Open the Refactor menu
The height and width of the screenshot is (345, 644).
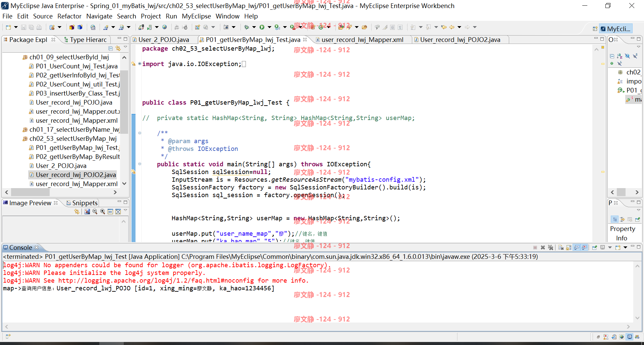69,16
